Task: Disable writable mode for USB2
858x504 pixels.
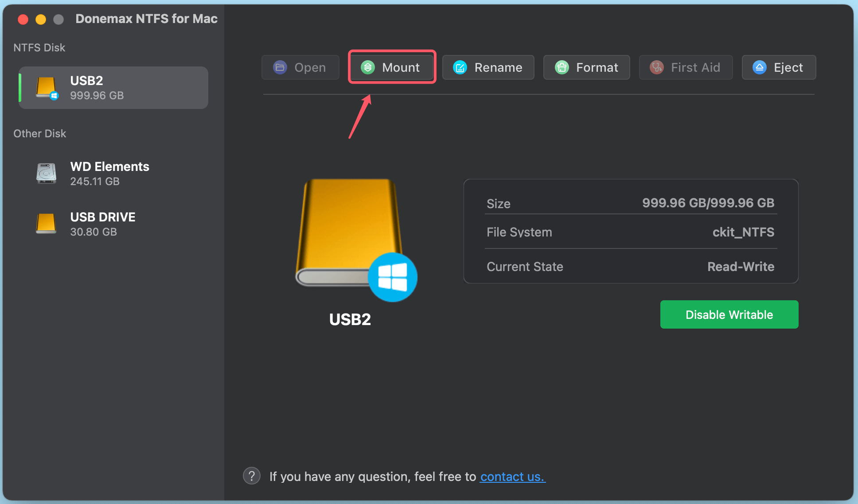Action: (x=729, y=314)
